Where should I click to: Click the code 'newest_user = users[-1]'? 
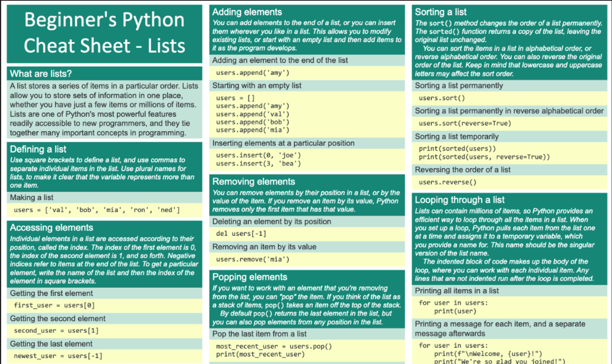point(58,356)
